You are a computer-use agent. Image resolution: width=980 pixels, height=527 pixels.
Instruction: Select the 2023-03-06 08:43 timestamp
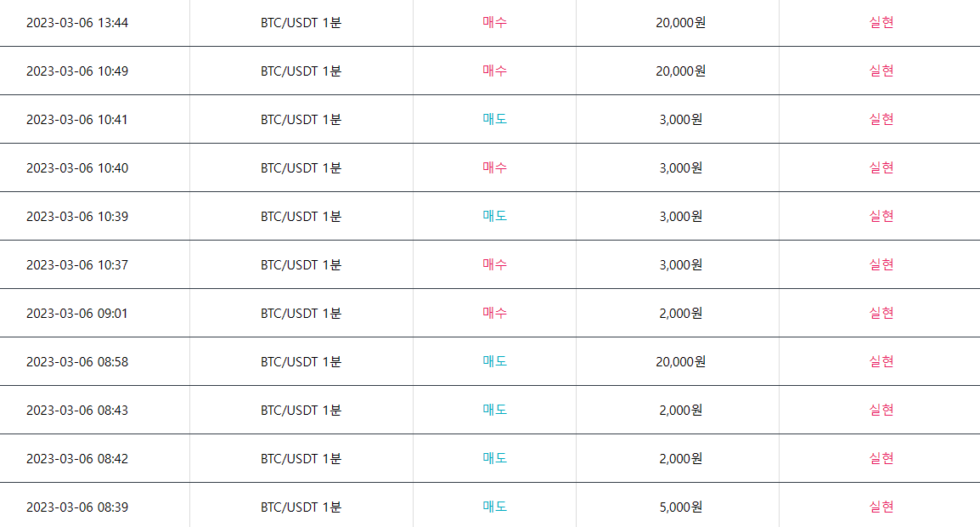pyautogui.click(x=77, y=411)
